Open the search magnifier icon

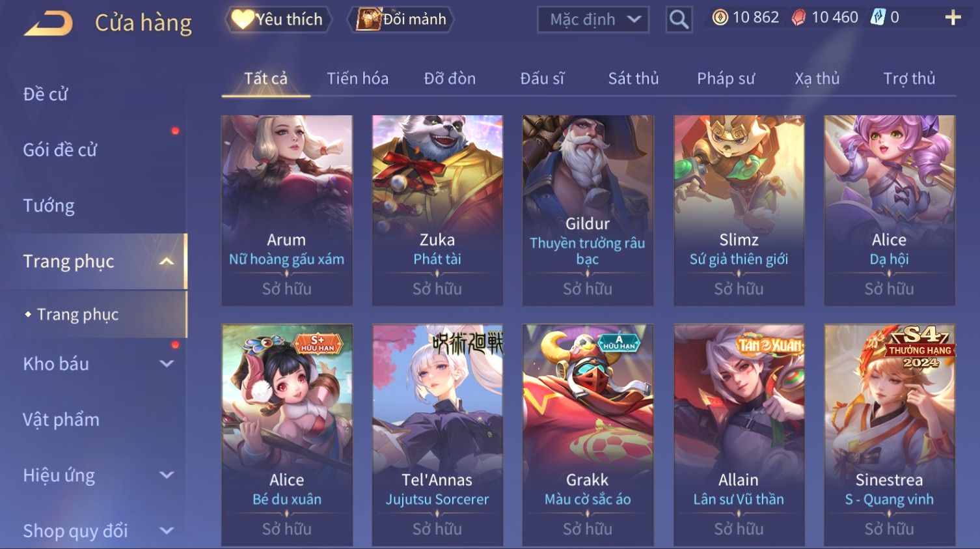[x=679, y=20]
